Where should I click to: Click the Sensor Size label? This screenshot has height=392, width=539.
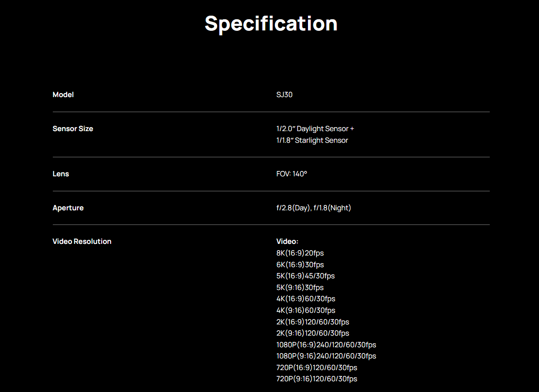coord(73,129)
